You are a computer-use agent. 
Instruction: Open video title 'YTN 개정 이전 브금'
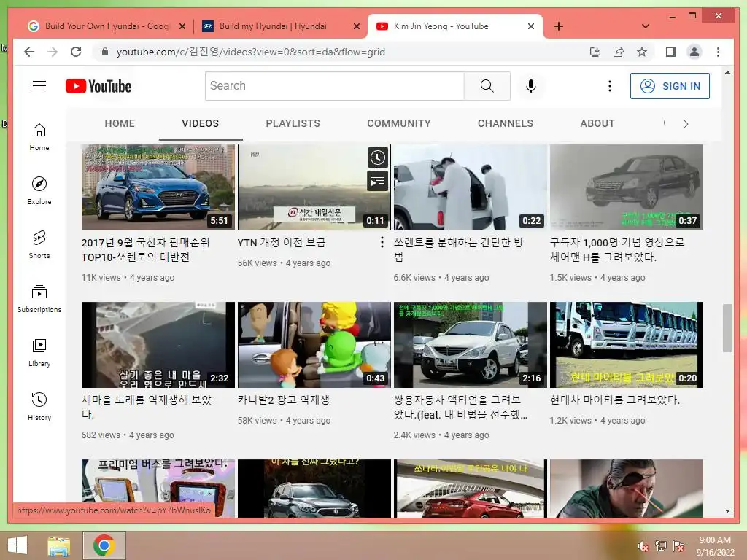[x=282, y=243]
